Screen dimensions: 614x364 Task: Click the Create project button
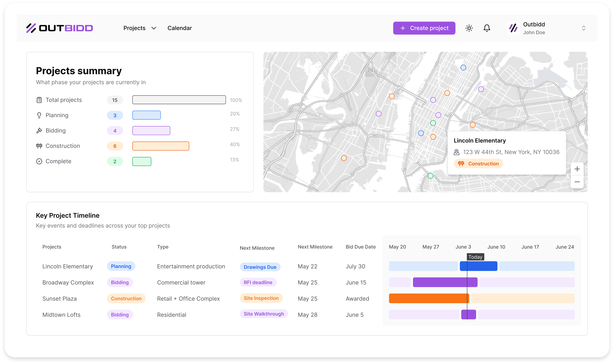[x=424, y=28]
